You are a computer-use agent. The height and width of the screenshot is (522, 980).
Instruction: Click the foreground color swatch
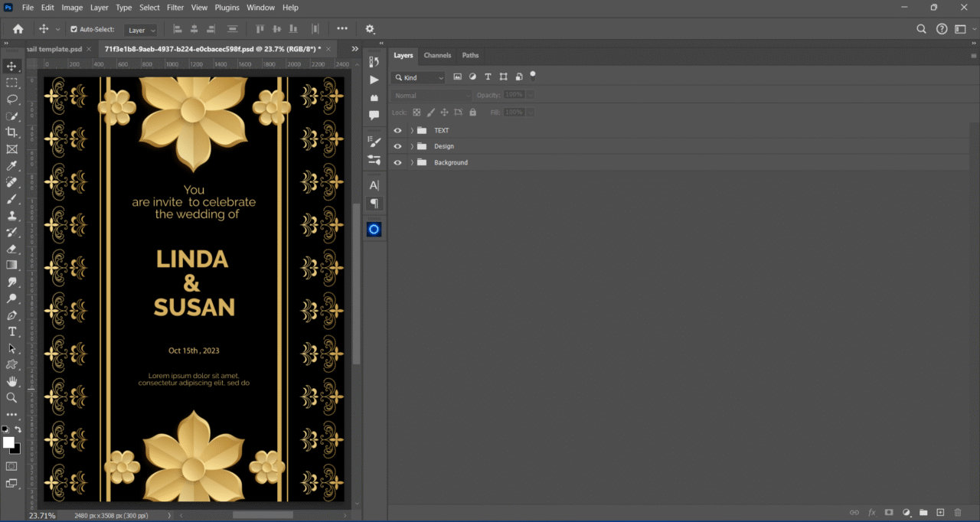8,442
